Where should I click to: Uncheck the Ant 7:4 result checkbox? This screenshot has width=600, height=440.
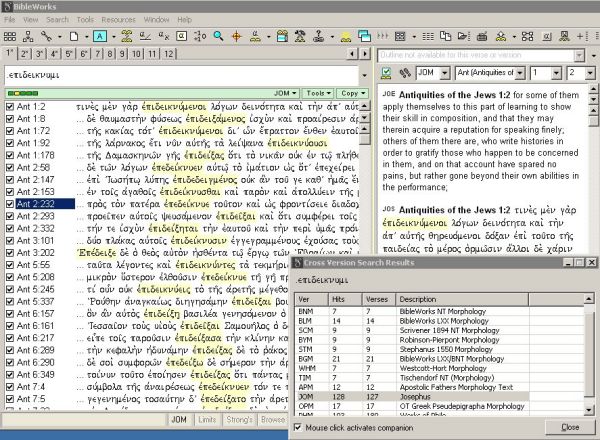click(10, 387)
